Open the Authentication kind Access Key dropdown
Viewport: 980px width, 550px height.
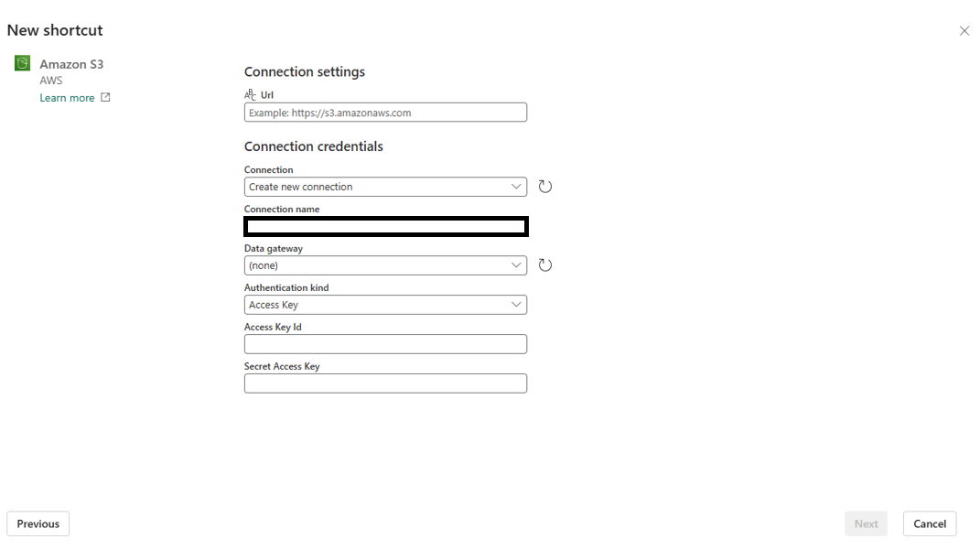pos(385,305)
